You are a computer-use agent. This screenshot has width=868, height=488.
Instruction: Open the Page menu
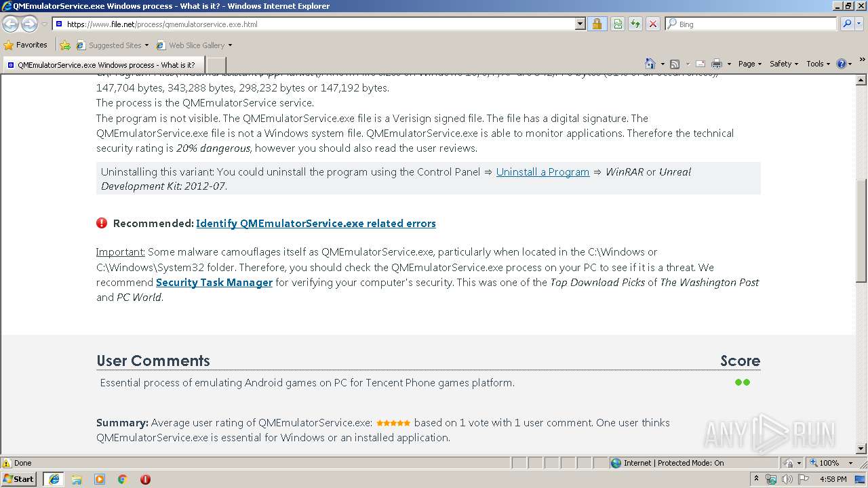point(749,64)
